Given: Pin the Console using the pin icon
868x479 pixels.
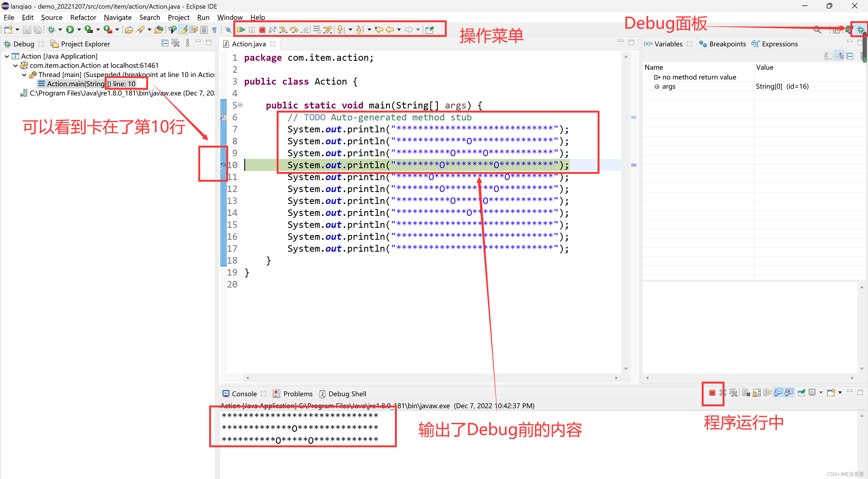Looking at the screenshot, I should tap(801, 392).
